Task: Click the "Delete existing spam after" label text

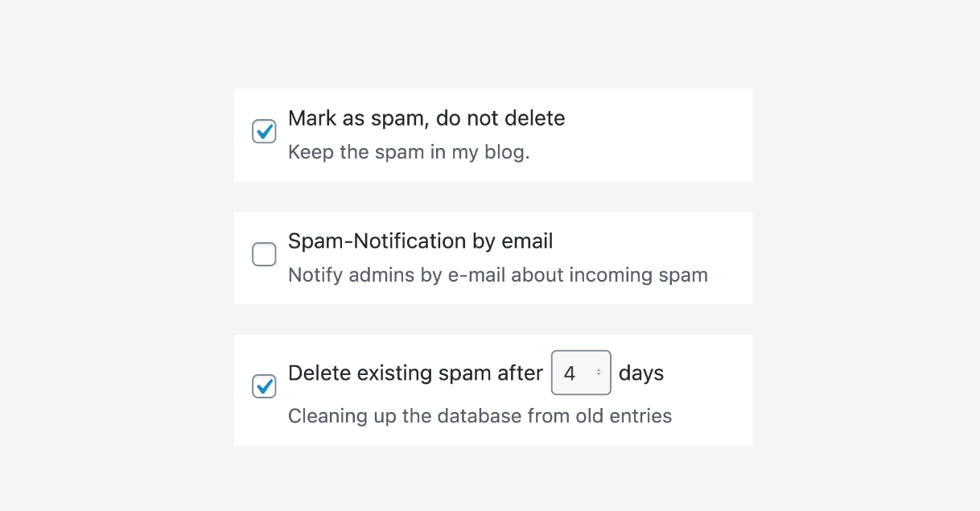Action: (x=415, y=373)
